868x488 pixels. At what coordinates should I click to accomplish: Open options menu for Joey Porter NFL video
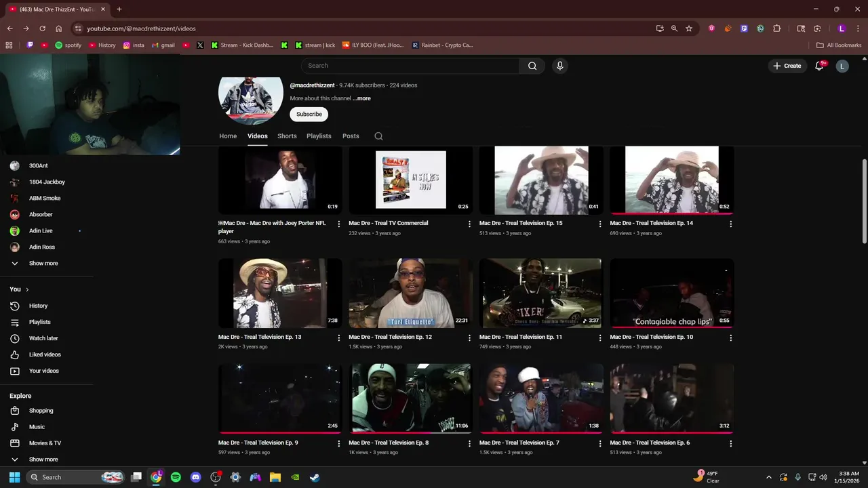pyautogui.click(x=339, y=224)
